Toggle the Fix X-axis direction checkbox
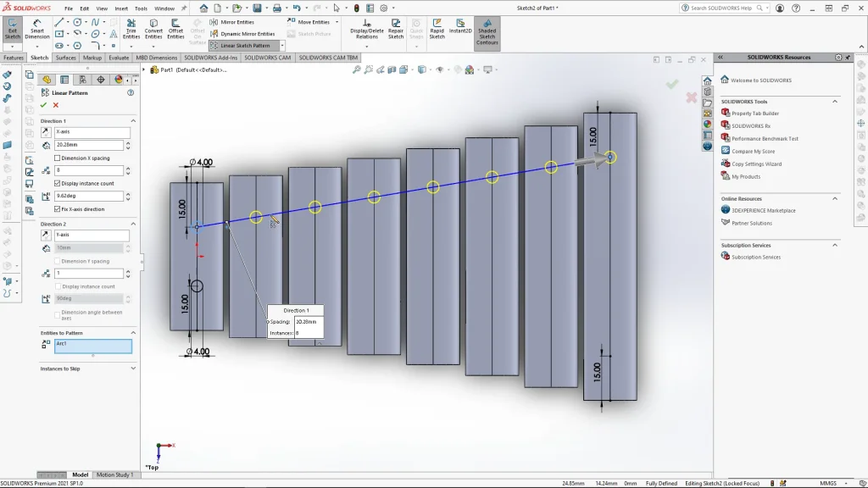 click(x=58, y=208)
